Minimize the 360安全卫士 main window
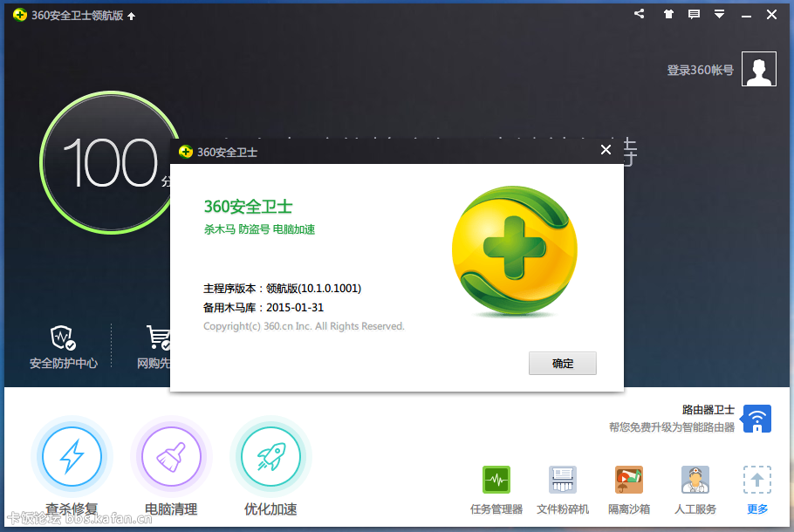The height and width of the screenshot is (532, 794). click(x=746, y=15)
